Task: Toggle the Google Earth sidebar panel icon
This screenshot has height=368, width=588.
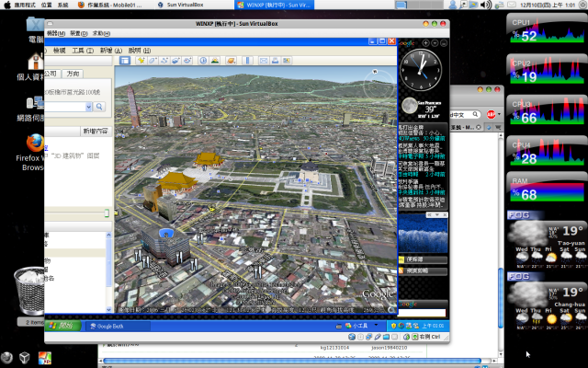Action: (x=125, y=61)
